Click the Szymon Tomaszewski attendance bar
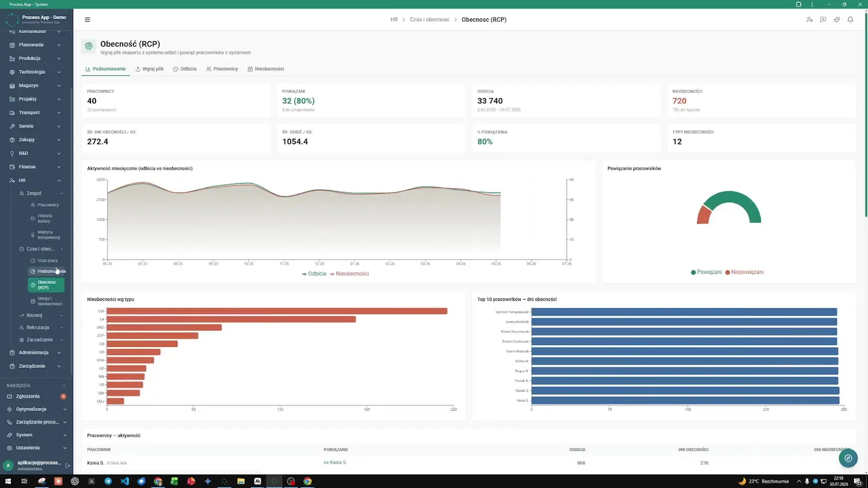The image size is (868, 488). pyautogui.click(x=684, y=311)
